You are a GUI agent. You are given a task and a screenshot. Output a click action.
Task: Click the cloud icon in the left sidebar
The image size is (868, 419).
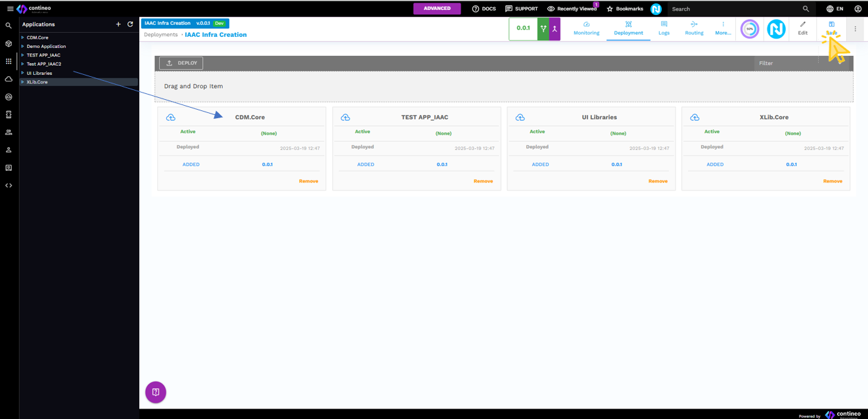tap(9, 79)
